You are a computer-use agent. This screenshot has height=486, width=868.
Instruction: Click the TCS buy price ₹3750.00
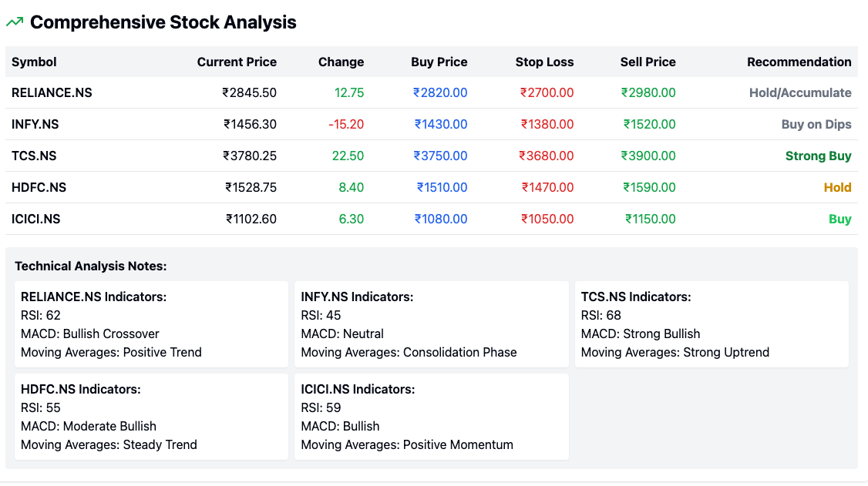coord(440,156)
